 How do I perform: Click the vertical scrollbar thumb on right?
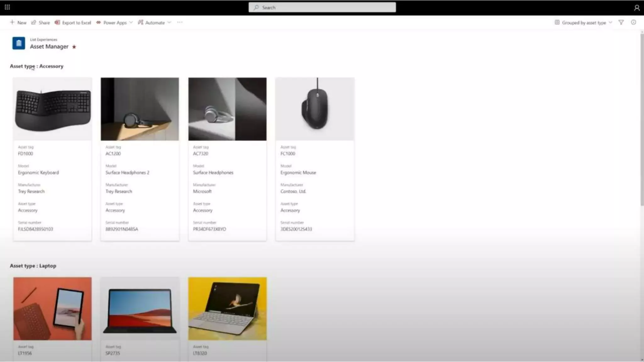tap(642, 119)
